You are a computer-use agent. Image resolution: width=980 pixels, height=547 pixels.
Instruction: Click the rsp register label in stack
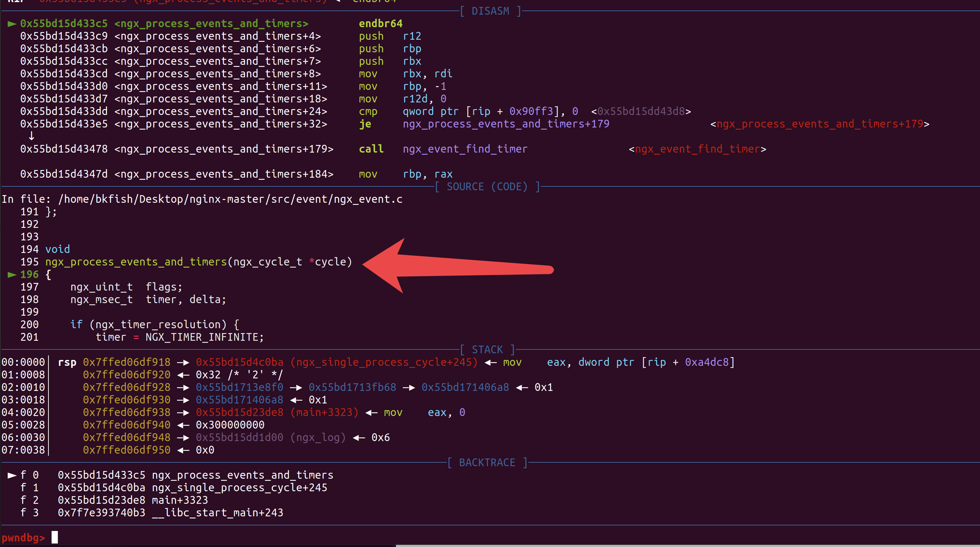click(x=67, y=362)
